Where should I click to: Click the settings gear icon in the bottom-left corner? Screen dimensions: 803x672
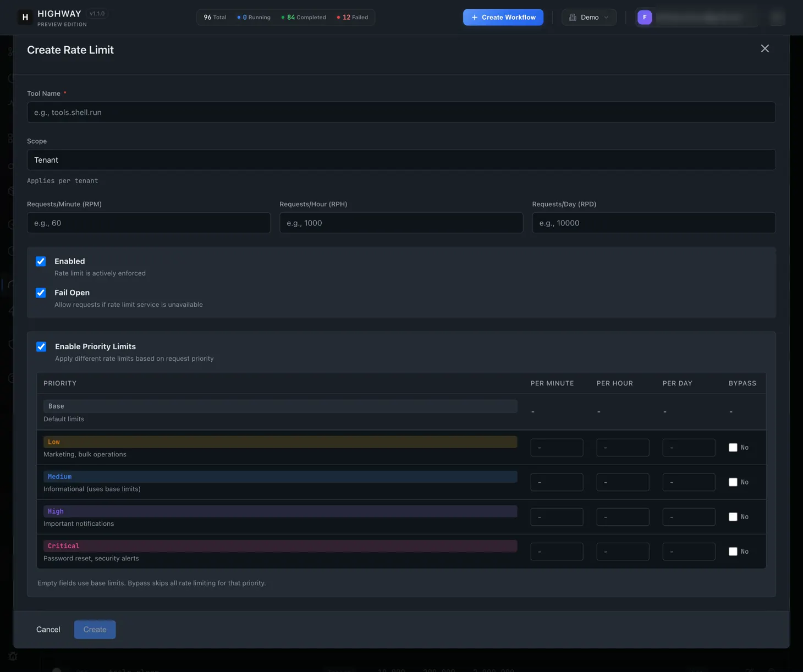(x=13, y=656)
